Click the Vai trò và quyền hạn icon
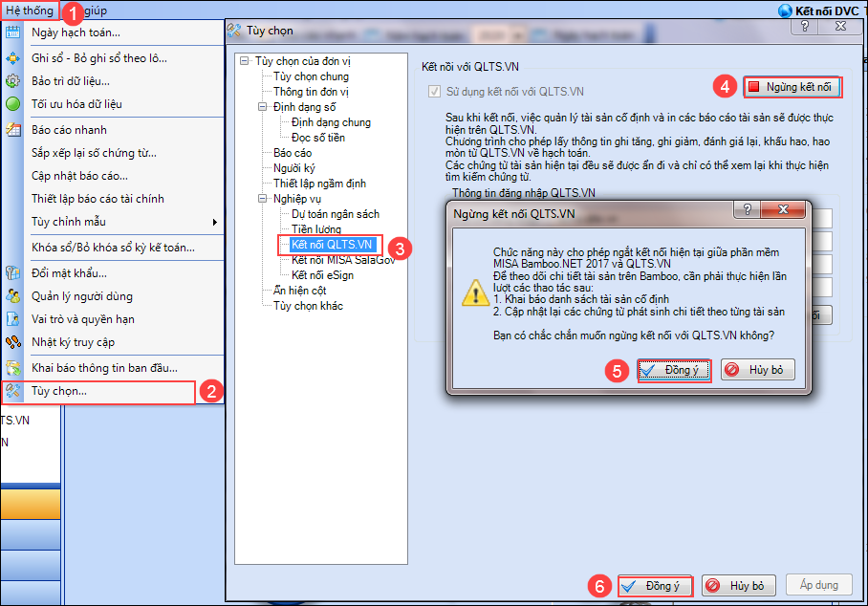Image resolution: width=868 pixels, height=606 pixels. tap(12, 319)
